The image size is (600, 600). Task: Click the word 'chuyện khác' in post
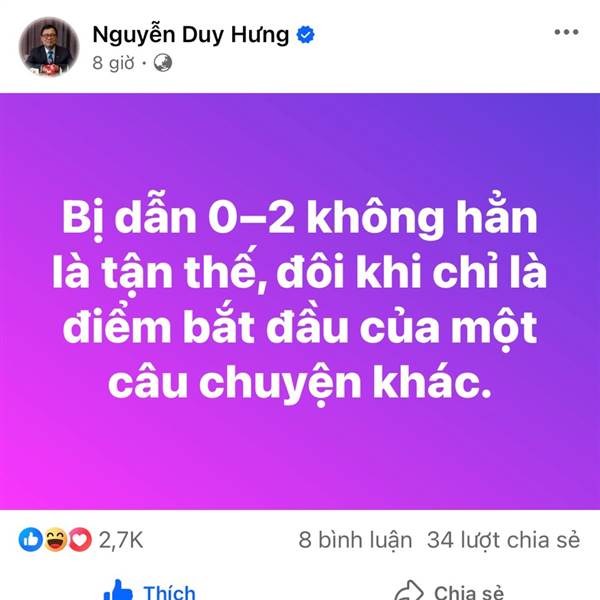(345, 383)
